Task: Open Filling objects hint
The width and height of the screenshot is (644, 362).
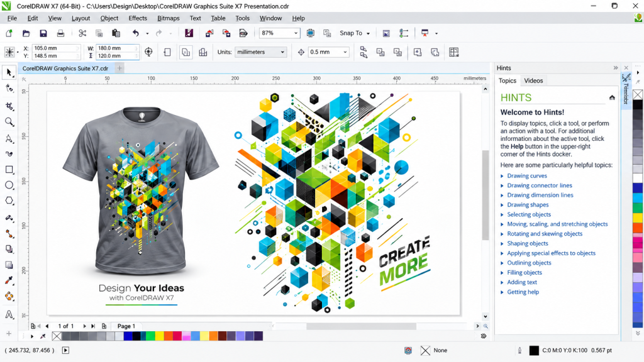Action: [525, 273]
